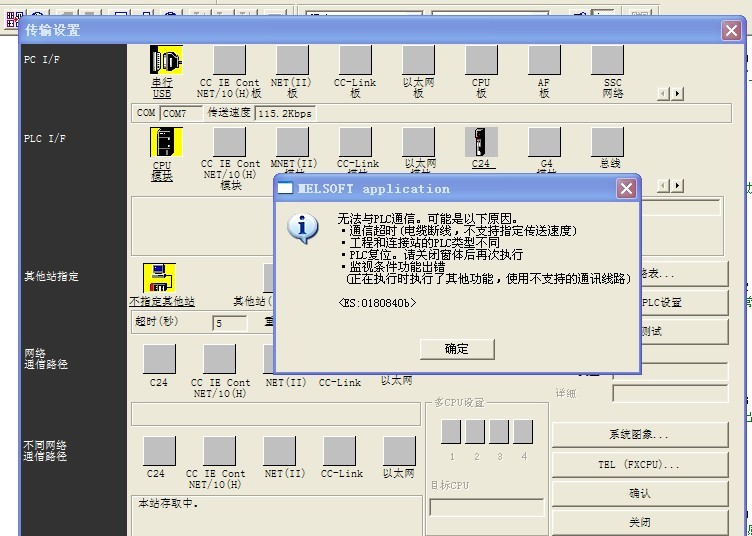This screenshot has width=752, height=536.
Task: Select the CPU板 icon in PC I/F row
Action: pos(481,62)
